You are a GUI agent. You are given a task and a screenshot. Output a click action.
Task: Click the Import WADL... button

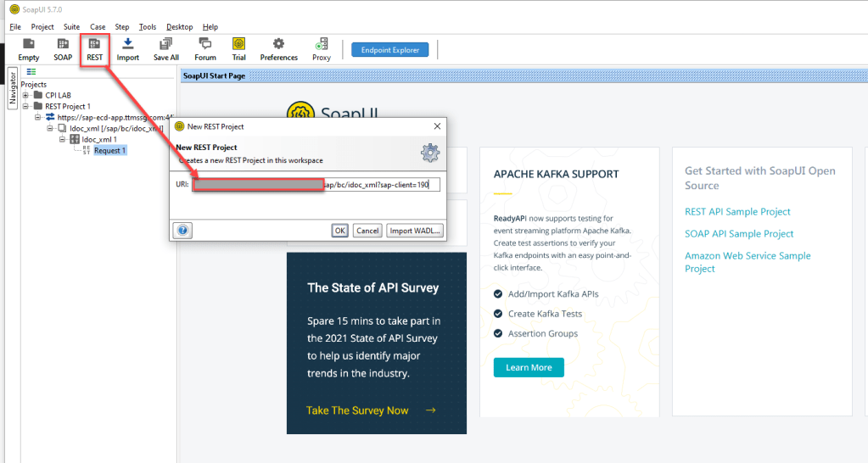[x=415, y=231]
